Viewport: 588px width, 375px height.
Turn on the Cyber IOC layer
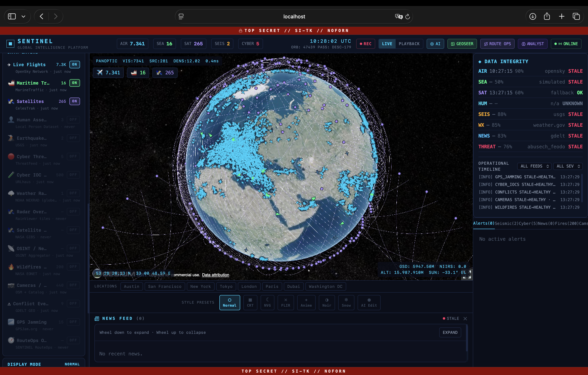[73, 175]
